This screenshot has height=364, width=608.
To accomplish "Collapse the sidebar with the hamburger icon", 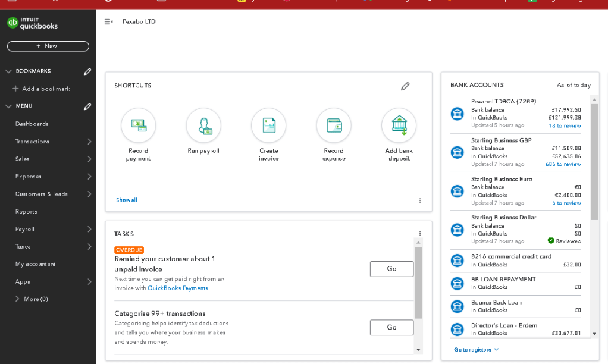I will point(108,21).
